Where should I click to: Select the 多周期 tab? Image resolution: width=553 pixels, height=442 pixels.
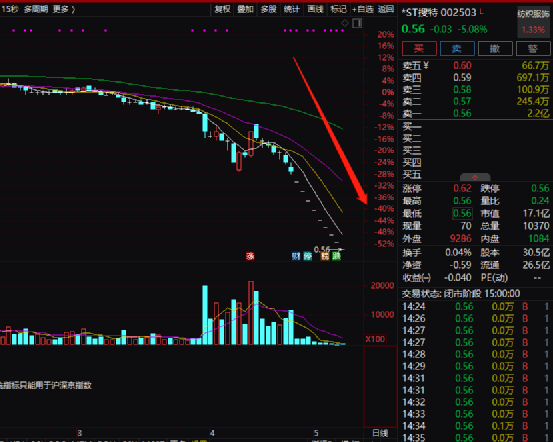click(x=36, y=10)
